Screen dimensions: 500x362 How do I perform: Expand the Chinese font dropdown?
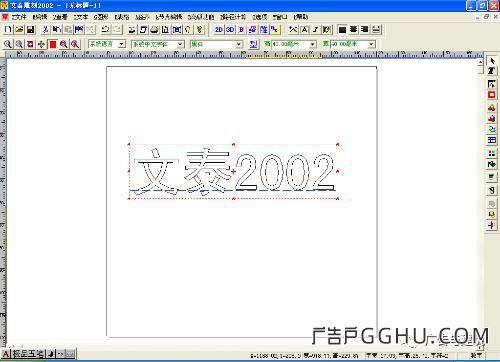point(158,44)
